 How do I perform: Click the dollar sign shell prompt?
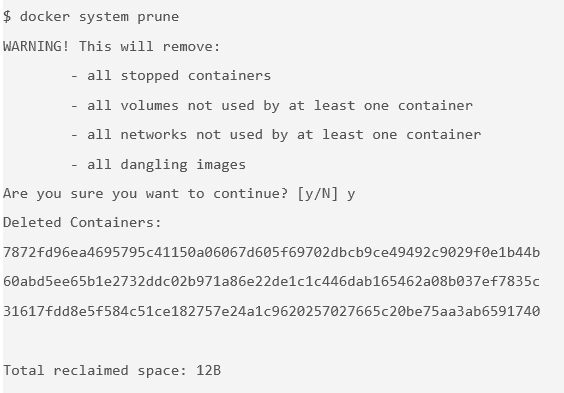click(7, 17)
